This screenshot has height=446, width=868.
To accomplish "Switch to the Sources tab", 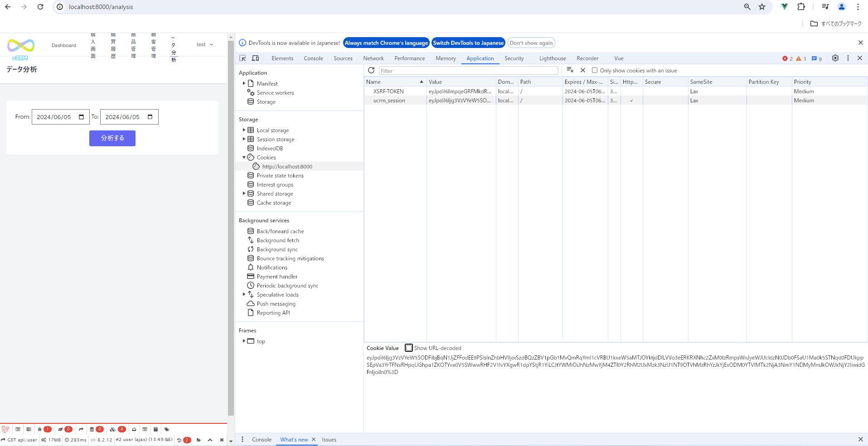I will pos(343,58).
